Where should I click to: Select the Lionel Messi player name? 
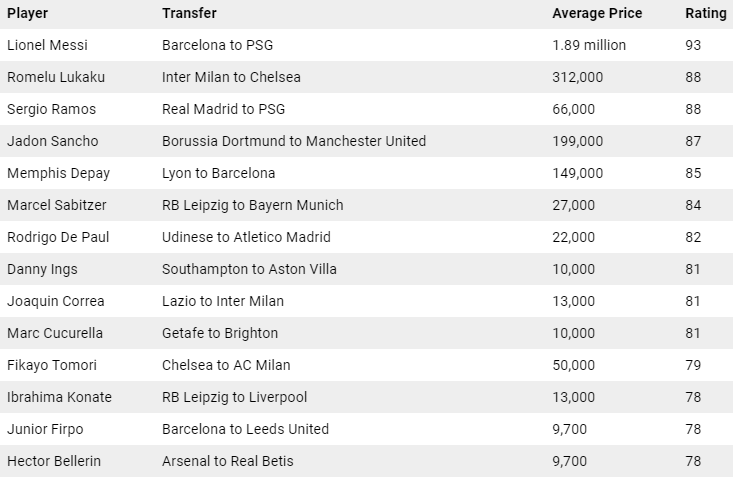point(47,45)
